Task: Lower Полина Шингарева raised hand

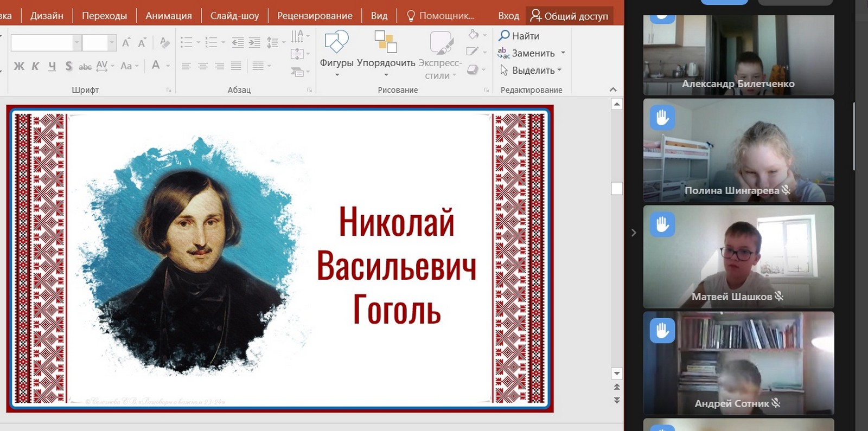Action: 662,117
